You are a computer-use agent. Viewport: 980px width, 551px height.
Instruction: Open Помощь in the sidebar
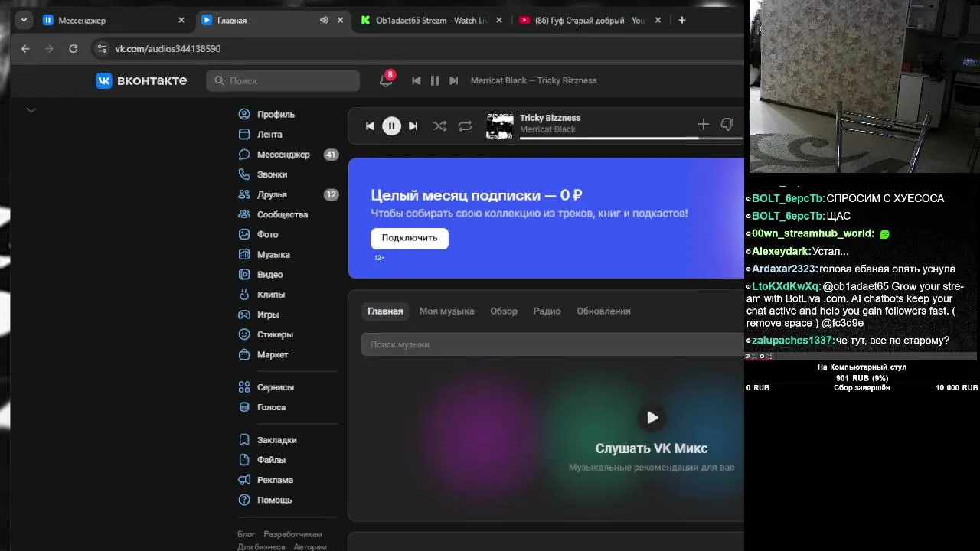265,500
